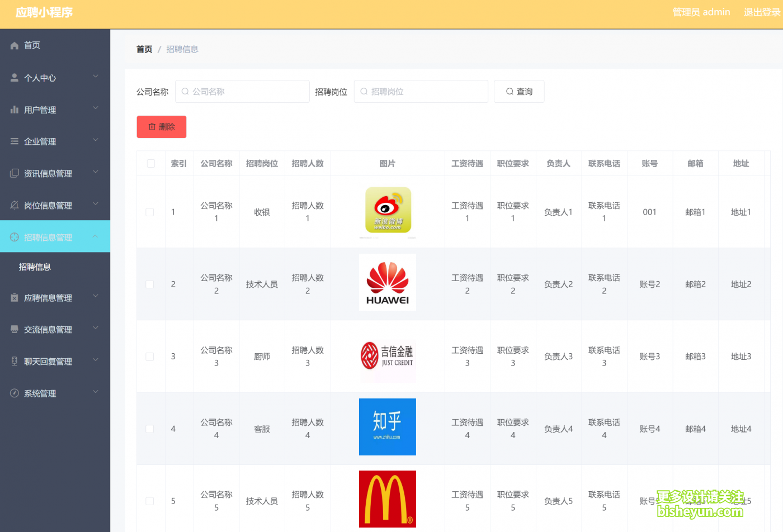Check the checkbox for row 3
783x532 pixels.
point(150,357)
